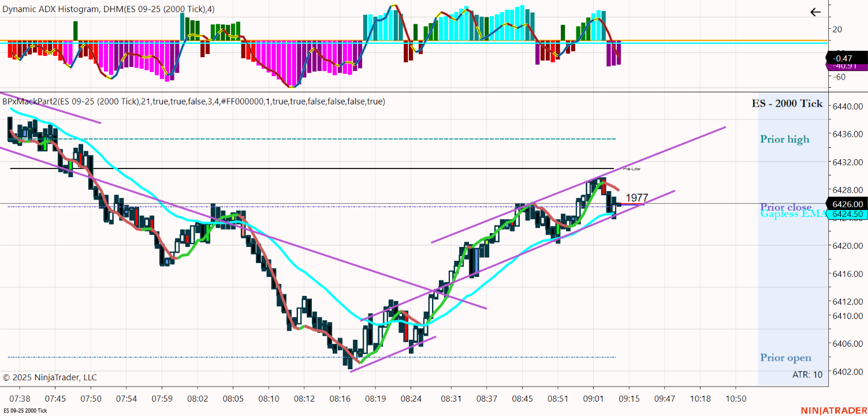Click the 08:10 time axis label

point(269,399)
